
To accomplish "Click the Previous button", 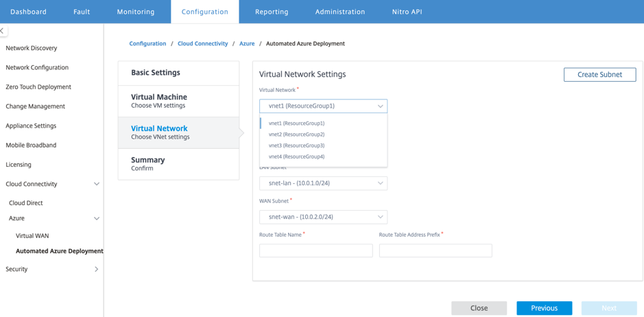I will tap(544, 308).
